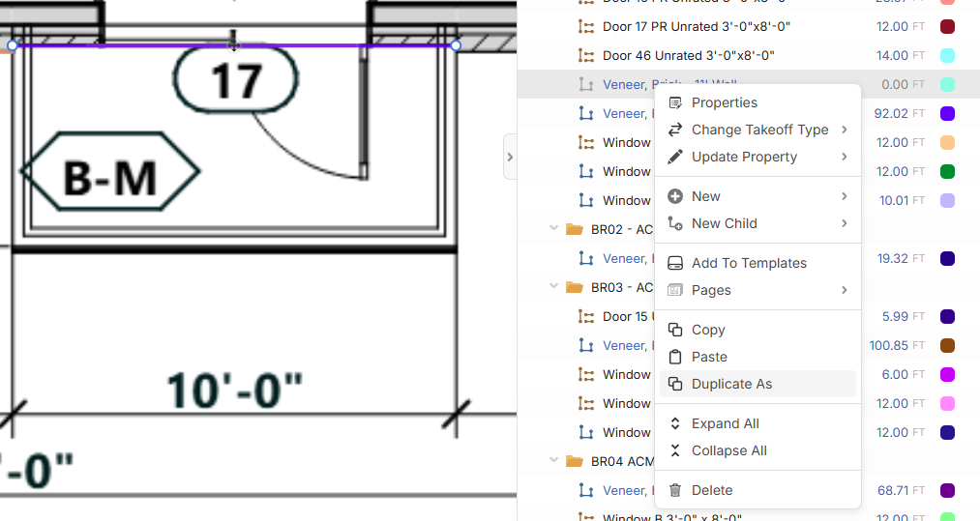The image size is (980, 521).
Task: Click the Properties icon in context menu
Action: tap(675, 102)
